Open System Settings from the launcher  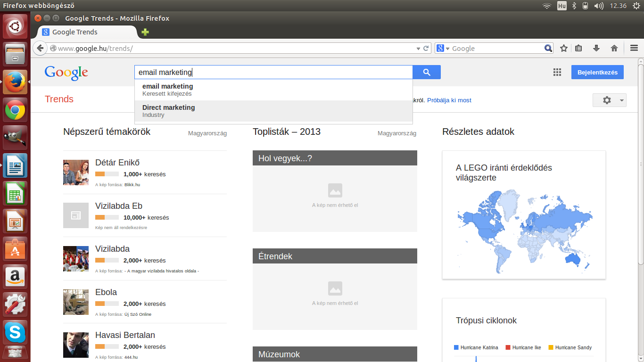pos(15,304)
